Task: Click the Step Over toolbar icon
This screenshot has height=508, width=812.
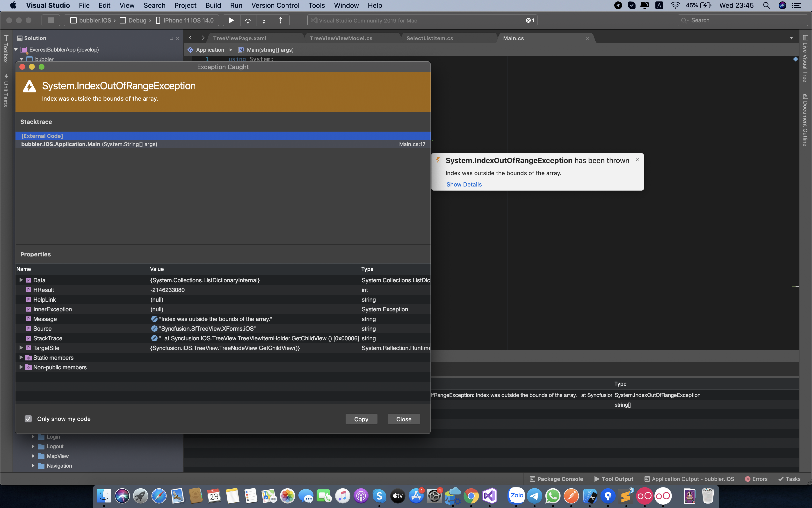Action: 248,21
